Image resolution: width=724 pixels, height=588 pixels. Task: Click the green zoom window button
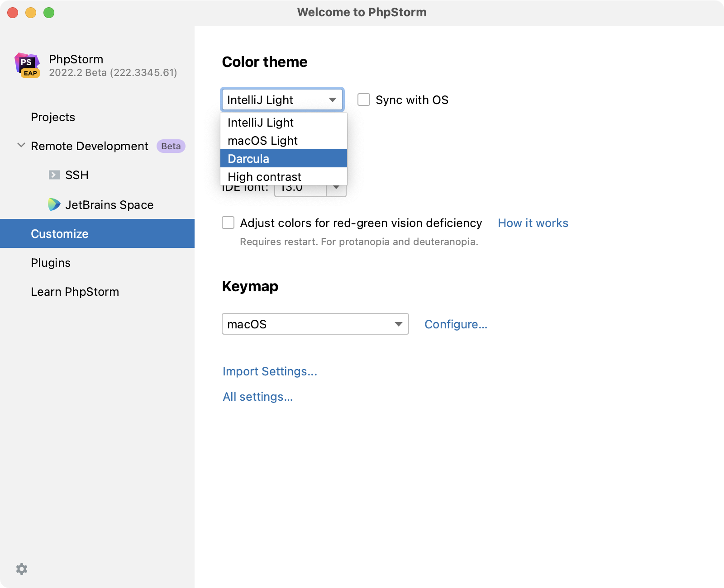(x=49, y=13)
